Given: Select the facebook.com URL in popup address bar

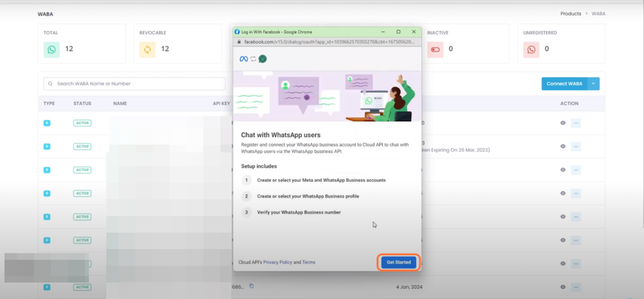Looking at the screenshot, I should pos(330,41).
